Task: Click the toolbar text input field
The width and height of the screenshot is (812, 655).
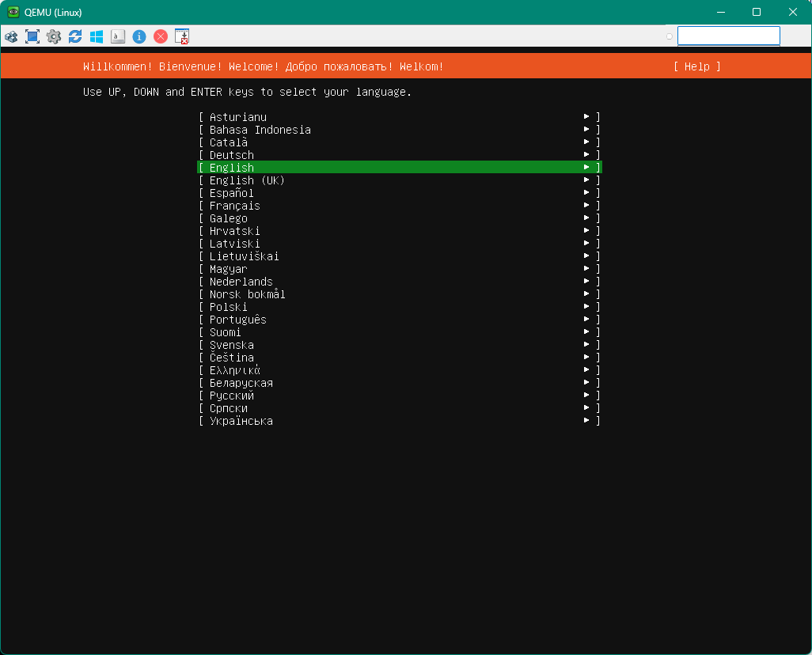Action: (729, 36)
